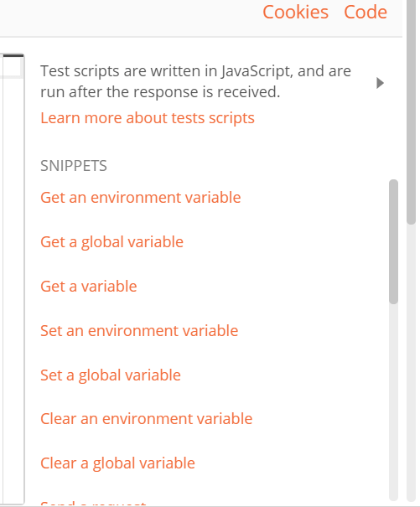
Task: Insert Set a global variable snippet
Action: click(x=111, y=375)
